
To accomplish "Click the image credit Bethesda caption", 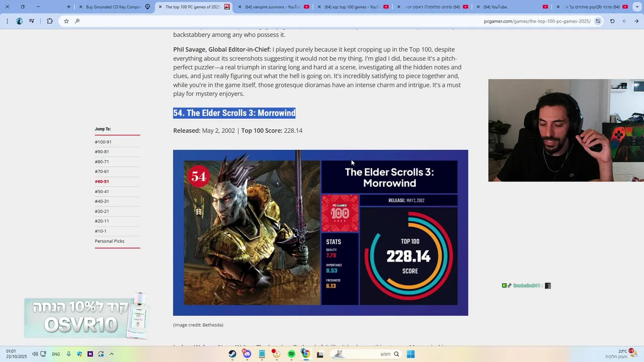I will click(198, 325).
